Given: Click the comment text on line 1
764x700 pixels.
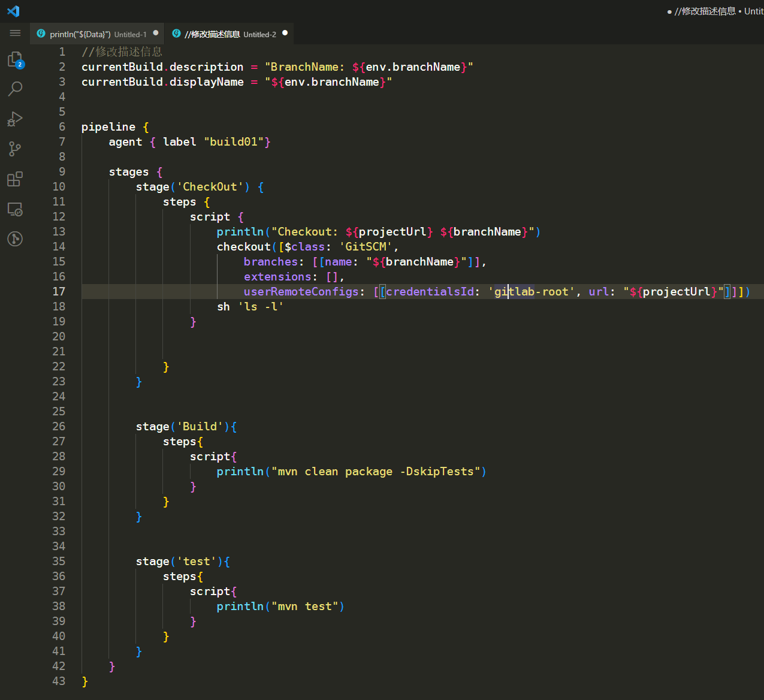Looking at the screenshot, I should click(x=122, y=52).
